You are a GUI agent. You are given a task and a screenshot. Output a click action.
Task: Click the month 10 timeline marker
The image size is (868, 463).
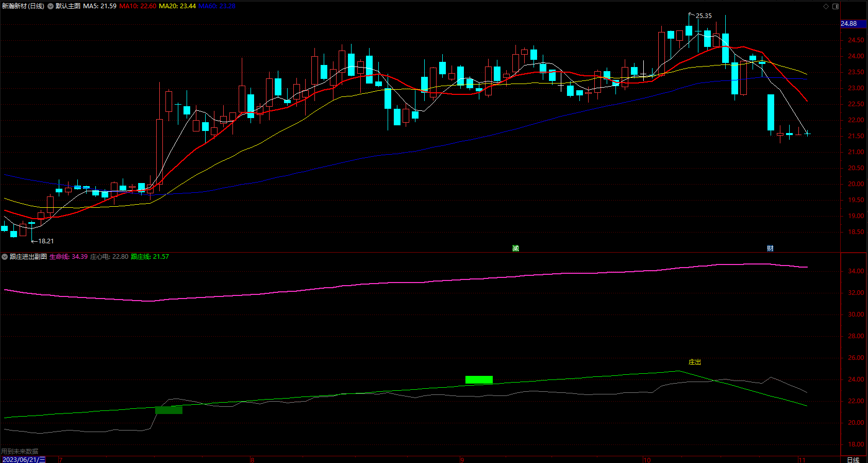tap(647, 460)
